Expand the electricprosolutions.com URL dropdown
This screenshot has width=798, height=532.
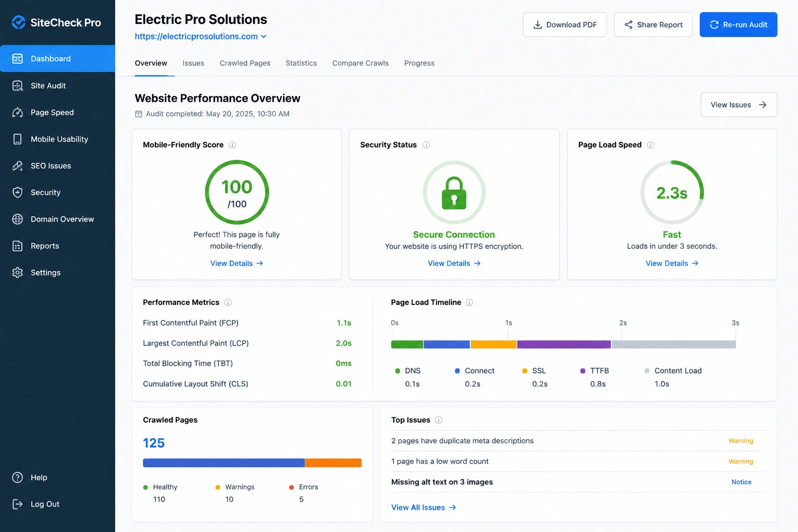click(x=263, y=36)
